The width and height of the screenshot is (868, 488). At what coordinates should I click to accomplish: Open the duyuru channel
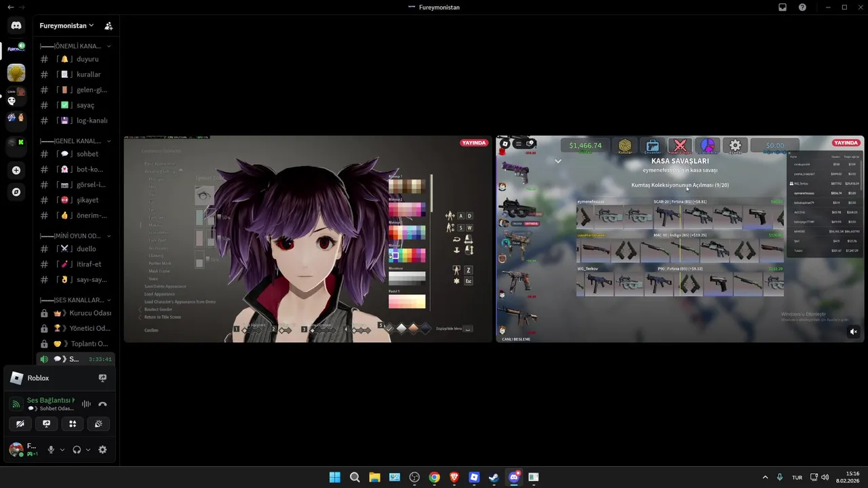75,59
